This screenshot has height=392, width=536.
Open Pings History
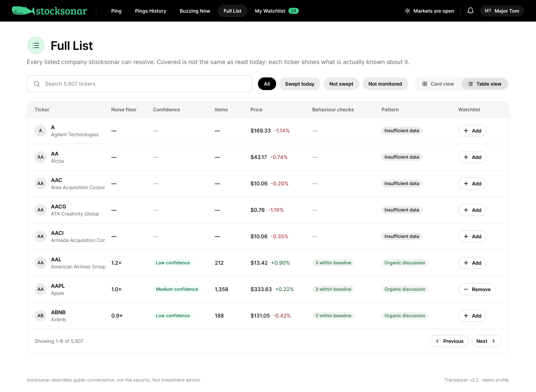pyautogui.click(x=151, y=11)
